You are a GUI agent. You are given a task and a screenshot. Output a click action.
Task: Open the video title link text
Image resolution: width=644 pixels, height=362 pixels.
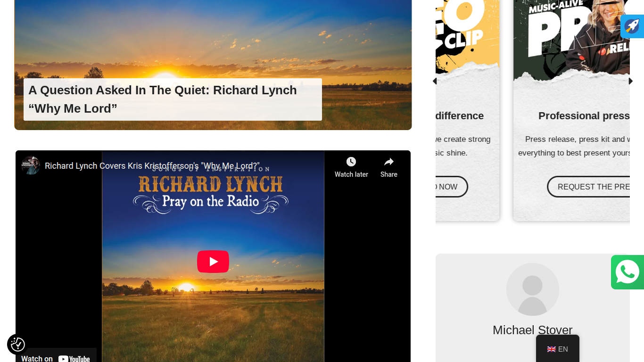152,166
